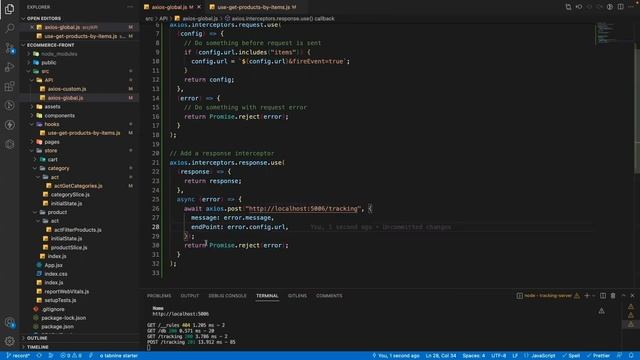Screen dimensions: 640x360
Task: Click Prettier in status bar
Action: pos(598,356)
